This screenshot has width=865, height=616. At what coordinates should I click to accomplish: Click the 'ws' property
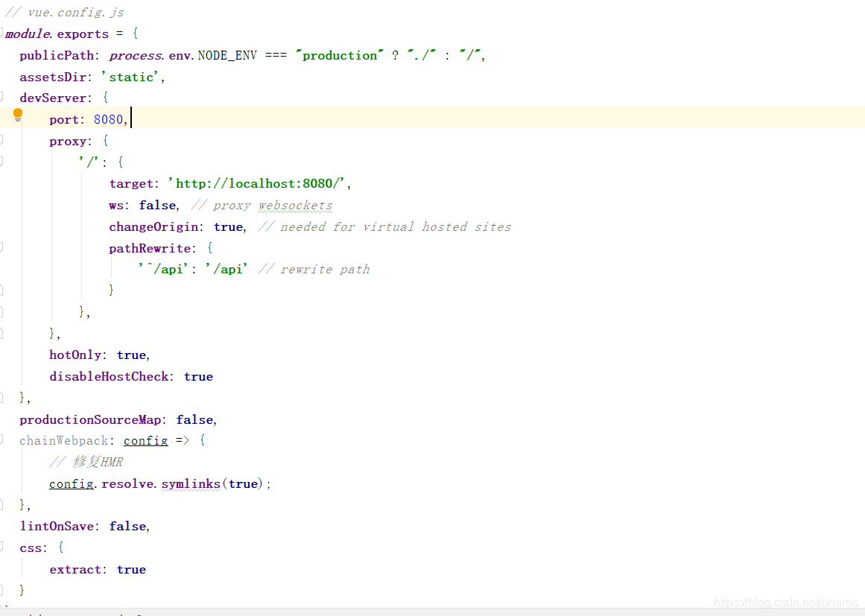point(115,206)
